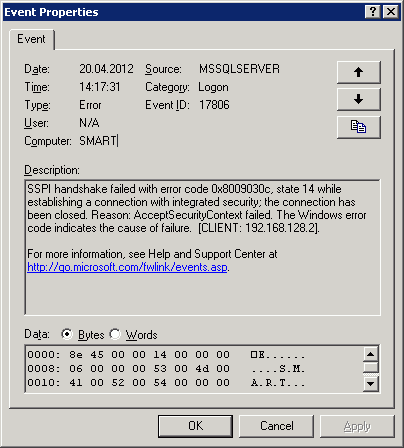Open the go.microsoft.com events link
The image size is (404, 448).
coord(127,267)
